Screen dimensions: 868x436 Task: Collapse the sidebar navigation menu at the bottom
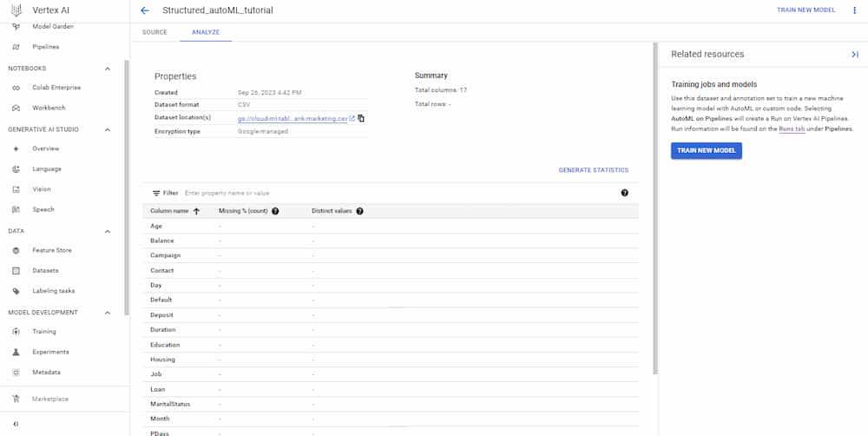[x=16, y=424]
